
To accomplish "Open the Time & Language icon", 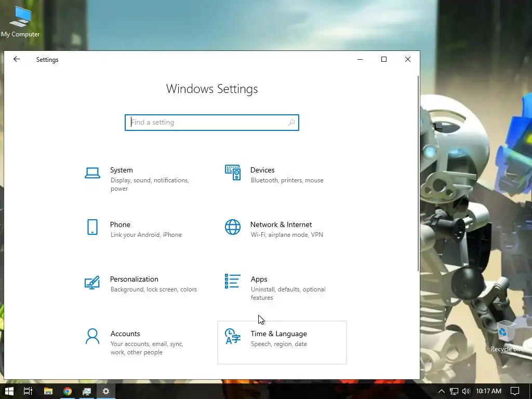I will [x=233, y=336].
